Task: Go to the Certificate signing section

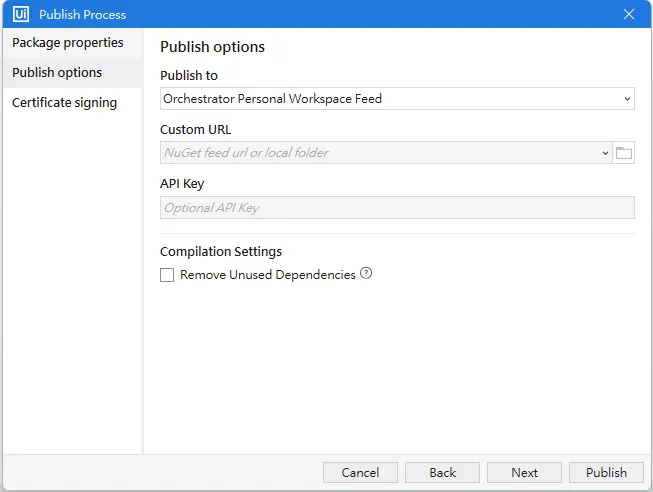Action: (x=64, y=103)
